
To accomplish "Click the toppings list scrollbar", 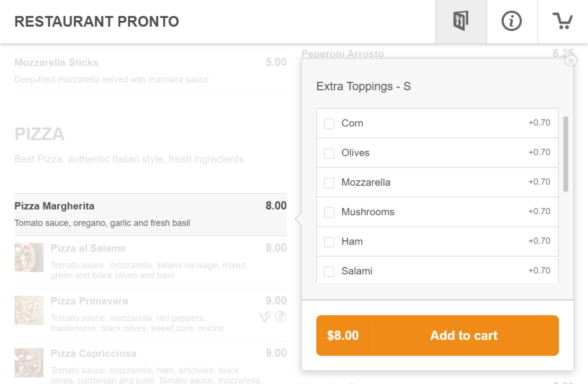I will pos(566,154).
